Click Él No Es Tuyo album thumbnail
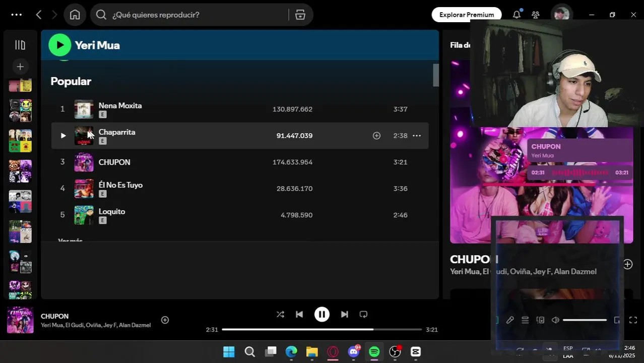Viewport: 644px width, 363px height. click(x=84, y=189)
